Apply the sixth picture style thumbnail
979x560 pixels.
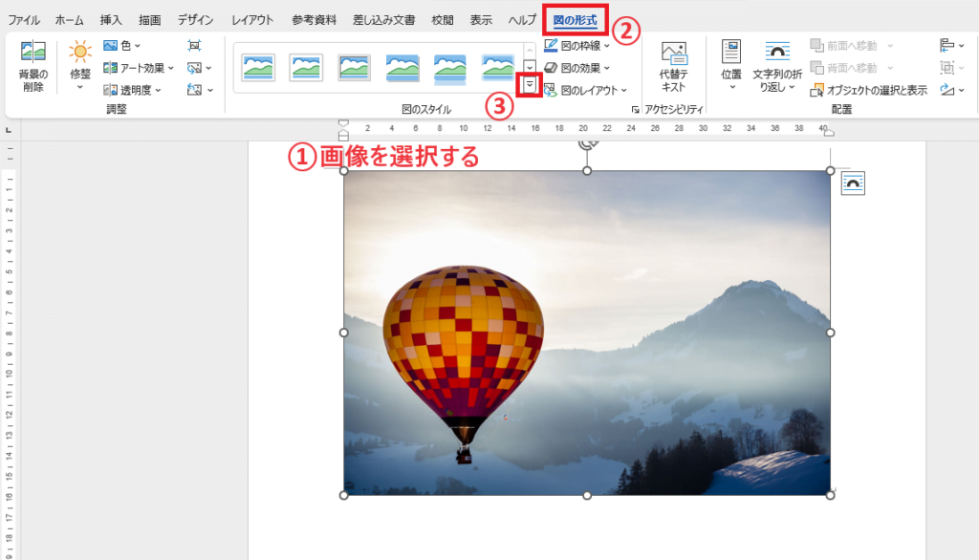(x=497, y=68)
